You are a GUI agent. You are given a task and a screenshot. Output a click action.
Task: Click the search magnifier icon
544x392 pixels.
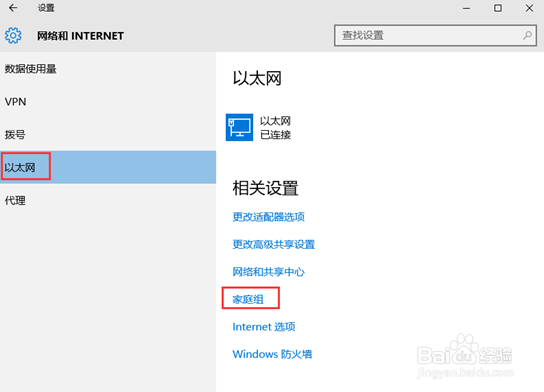[x=527, y=35]
